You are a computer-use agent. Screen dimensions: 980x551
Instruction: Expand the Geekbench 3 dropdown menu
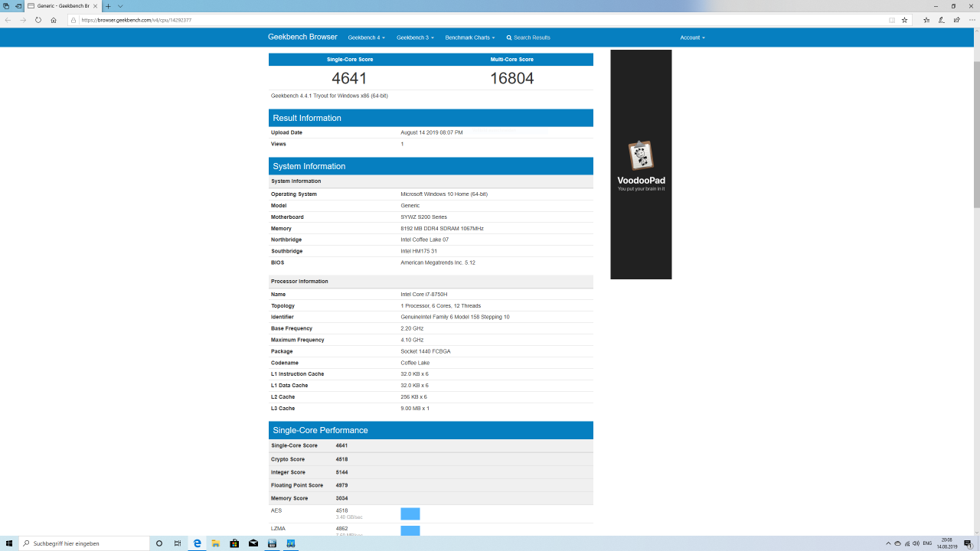tap(415, 37)
